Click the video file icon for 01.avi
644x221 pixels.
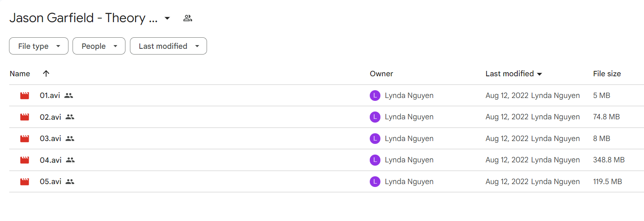point(25,96)
